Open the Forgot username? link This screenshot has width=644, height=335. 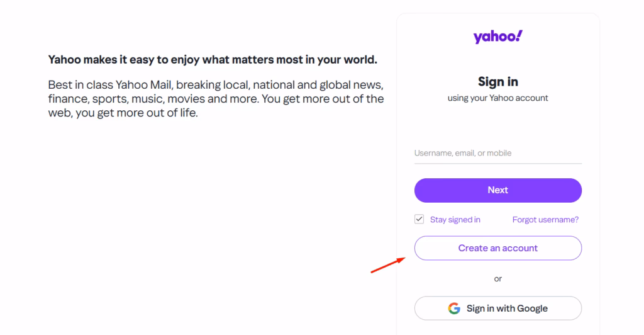545,220
